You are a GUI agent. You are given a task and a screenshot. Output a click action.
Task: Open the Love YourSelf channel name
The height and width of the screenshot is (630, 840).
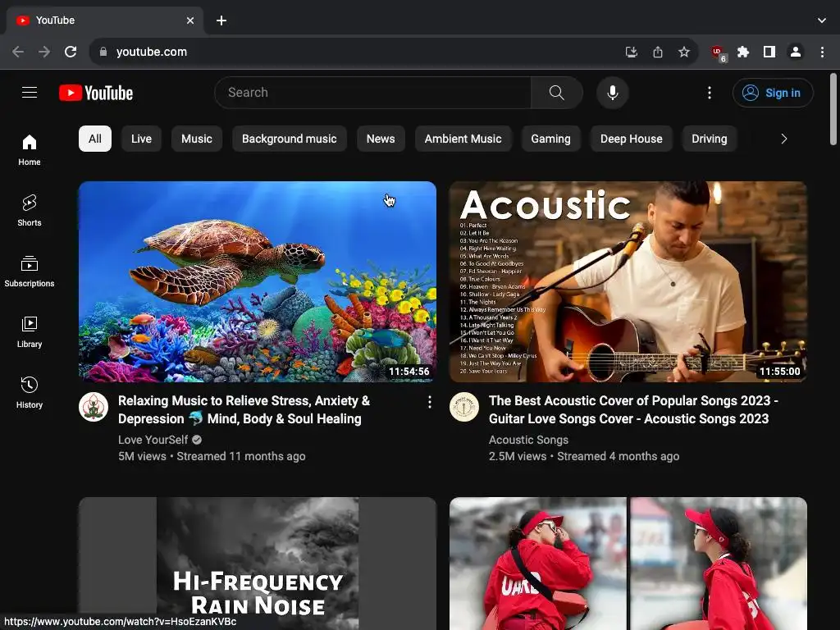click(153, 440)
